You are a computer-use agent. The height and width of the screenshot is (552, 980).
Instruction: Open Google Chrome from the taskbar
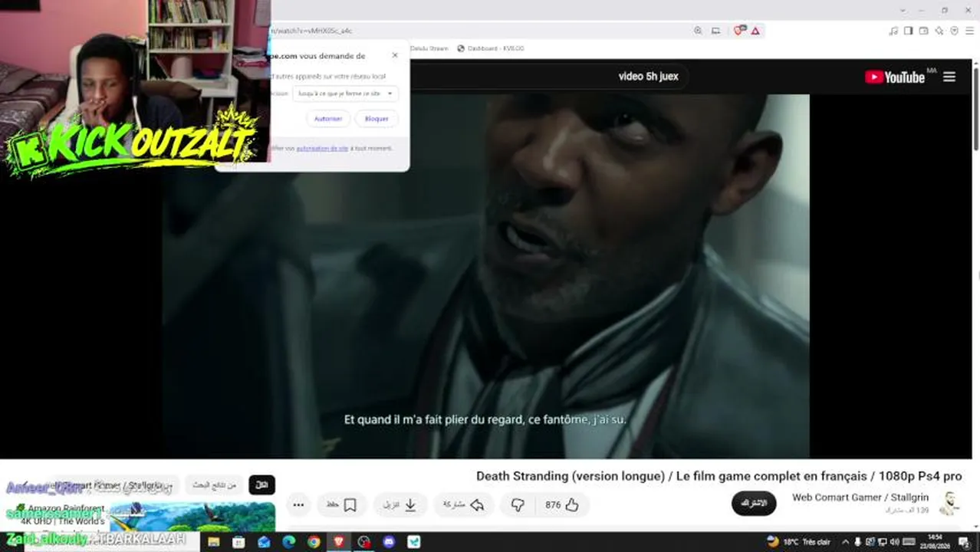[314, 542]
